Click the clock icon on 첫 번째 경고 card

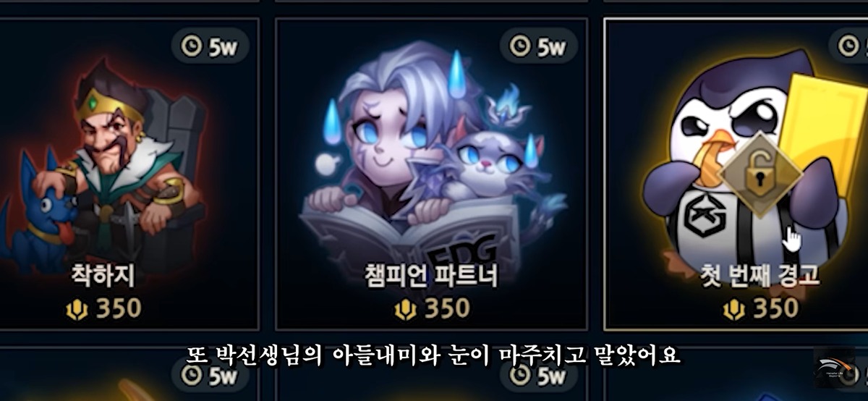848,46
